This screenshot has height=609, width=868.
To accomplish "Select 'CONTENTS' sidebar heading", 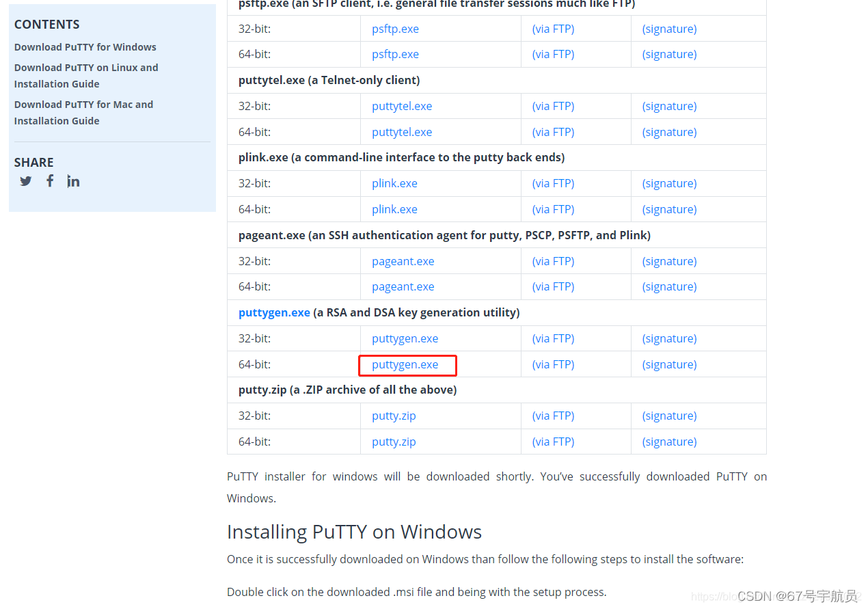I will (46, 24).
